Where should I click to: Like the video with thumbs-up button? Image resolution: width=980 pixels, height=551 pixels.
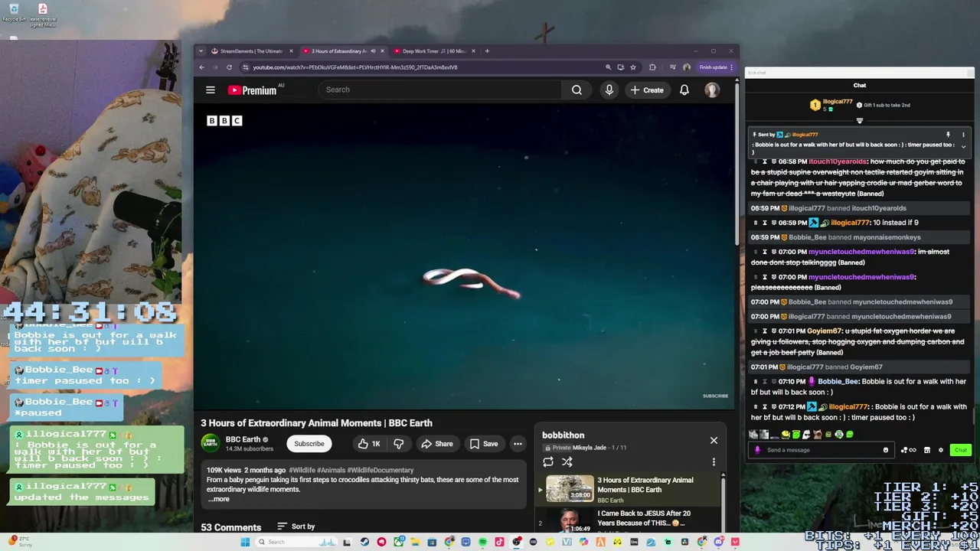369,444
